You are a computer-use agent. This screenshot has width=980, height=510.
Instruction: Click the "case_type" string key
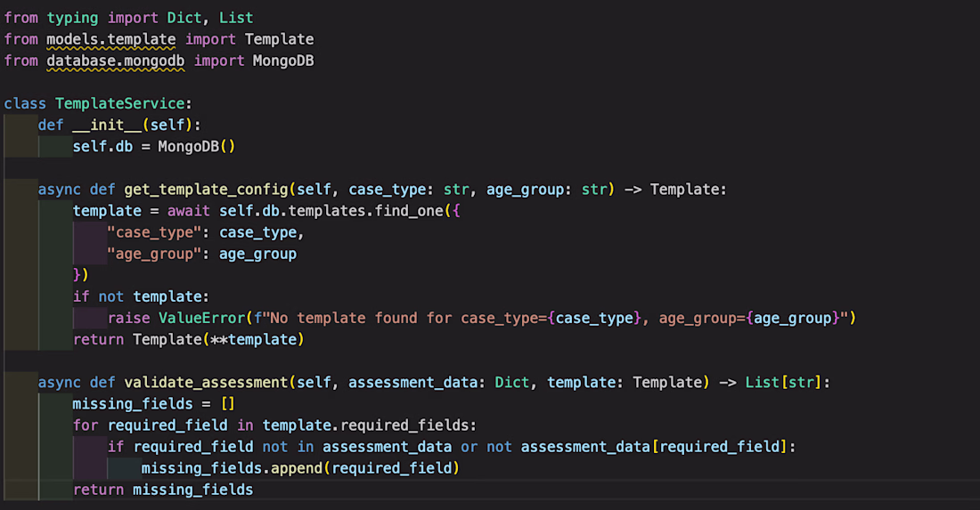point(159,232)
